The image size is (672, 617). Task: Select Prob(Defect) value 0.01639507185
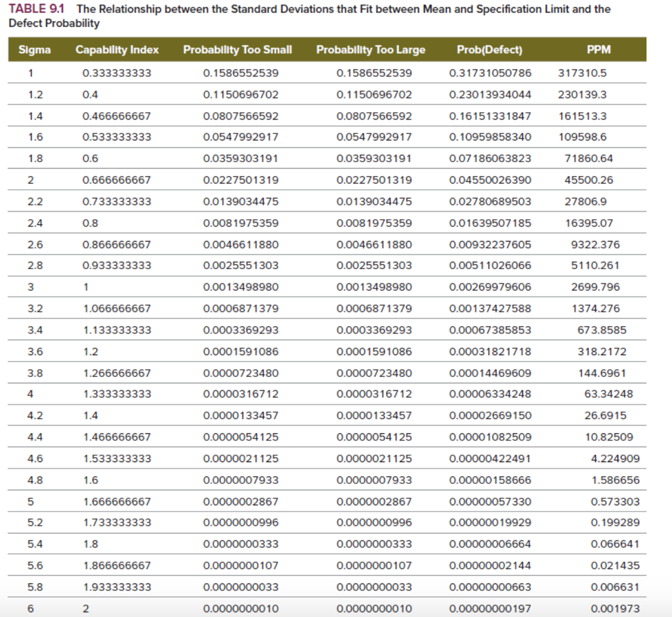coord(490,223)
